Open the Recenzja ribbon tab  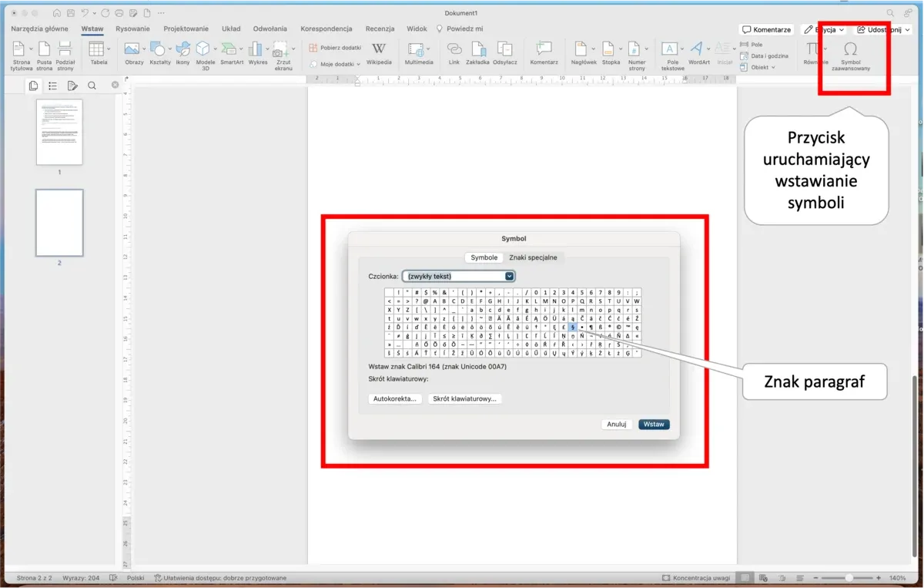pos(380,29)
